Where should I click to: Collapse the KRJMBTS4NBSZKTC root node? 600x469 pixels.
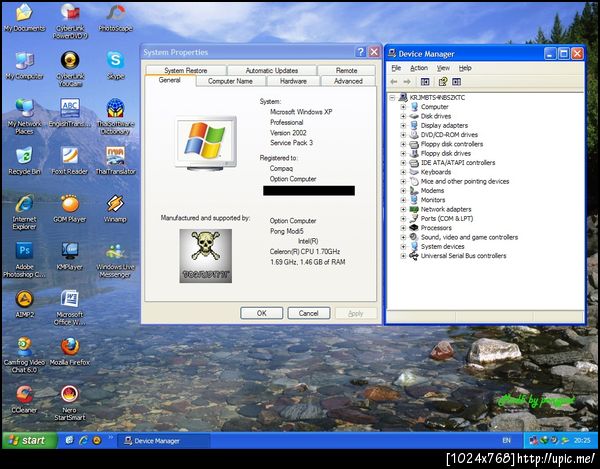(392, 98)
